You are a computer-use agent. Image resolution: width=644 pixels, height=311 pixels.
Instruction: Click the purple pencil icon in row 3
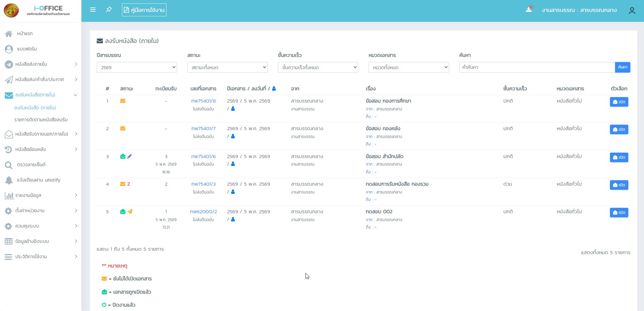[x=129, y=156]
